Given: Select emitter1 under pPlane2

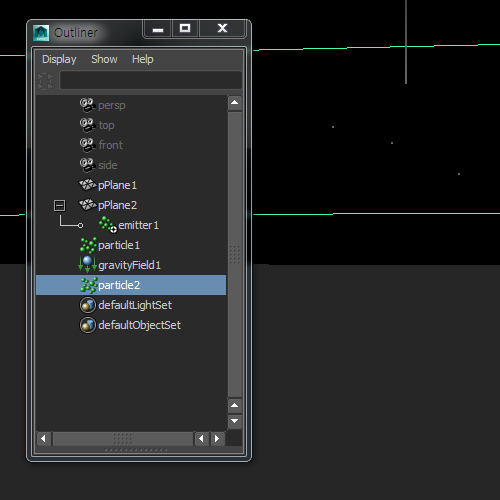Looking at the screenshot, I should (x=138, y=225).
